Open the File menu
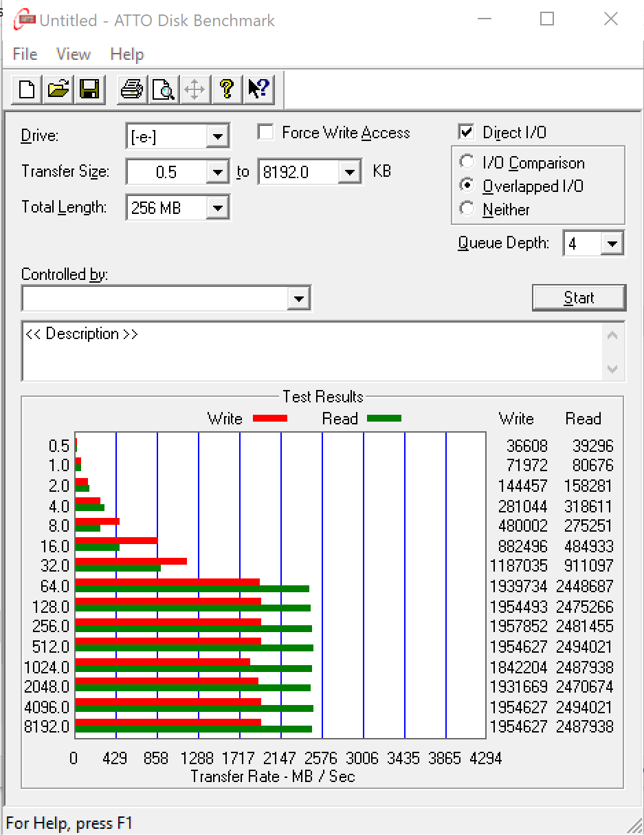Viewport: 644px width, 835px height. [25, 54]
